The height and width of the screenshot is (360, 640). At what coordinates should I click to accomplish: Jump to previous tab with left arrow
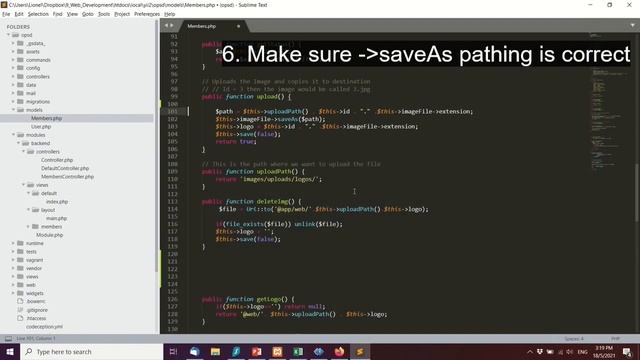166,25
